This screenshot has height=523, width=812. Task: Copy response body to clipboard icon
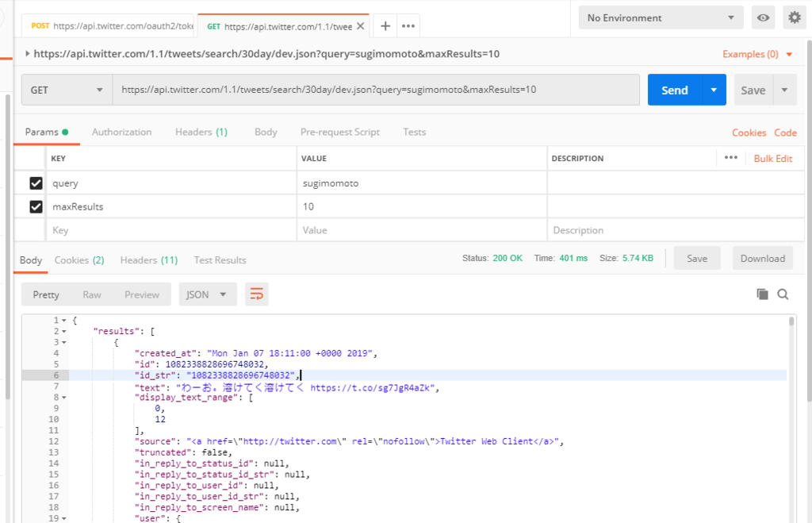pos(762,294)
